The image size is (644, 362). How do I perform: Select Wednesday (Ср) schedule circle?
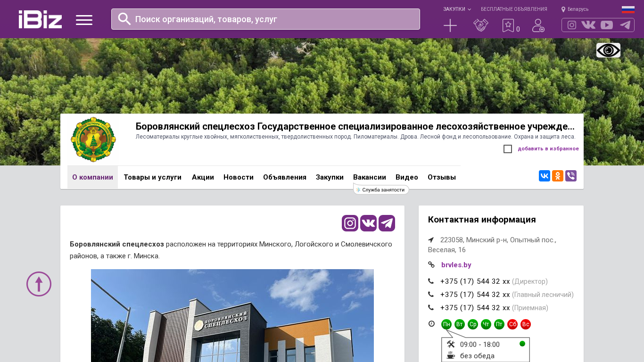(473, 324)
